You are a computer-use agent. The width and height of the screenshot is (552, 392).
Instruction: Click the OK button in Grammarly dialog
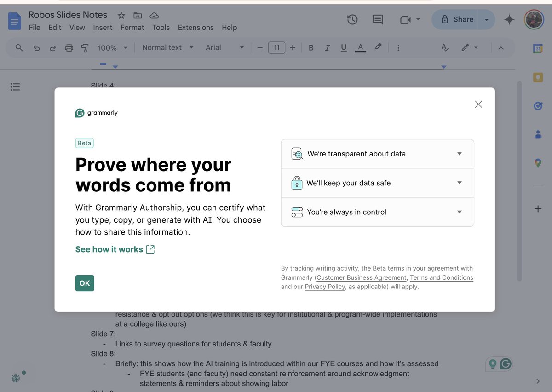85,283
